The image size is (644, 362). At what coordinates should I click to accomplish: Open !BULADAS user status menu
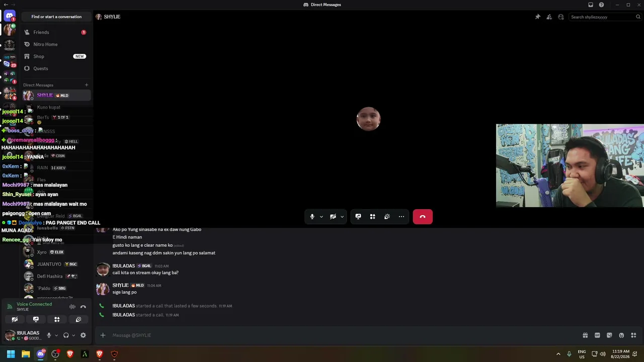[x=23, y=335]
